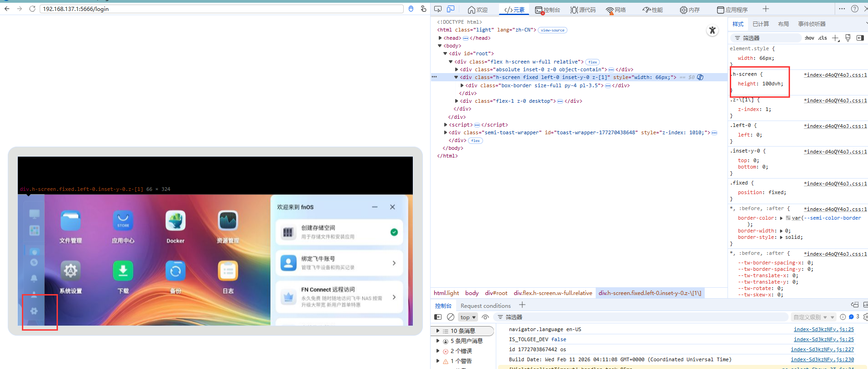Toggle the .cls class editor
Image resolution: width=868 pixels, height=369 pixels.
822,38
